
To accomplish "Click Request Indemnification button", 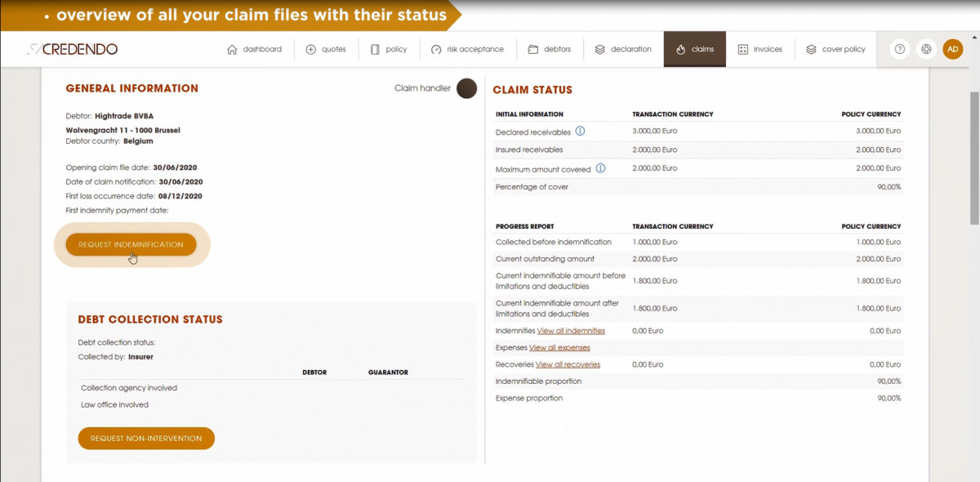I will click(x=131, y=244).
